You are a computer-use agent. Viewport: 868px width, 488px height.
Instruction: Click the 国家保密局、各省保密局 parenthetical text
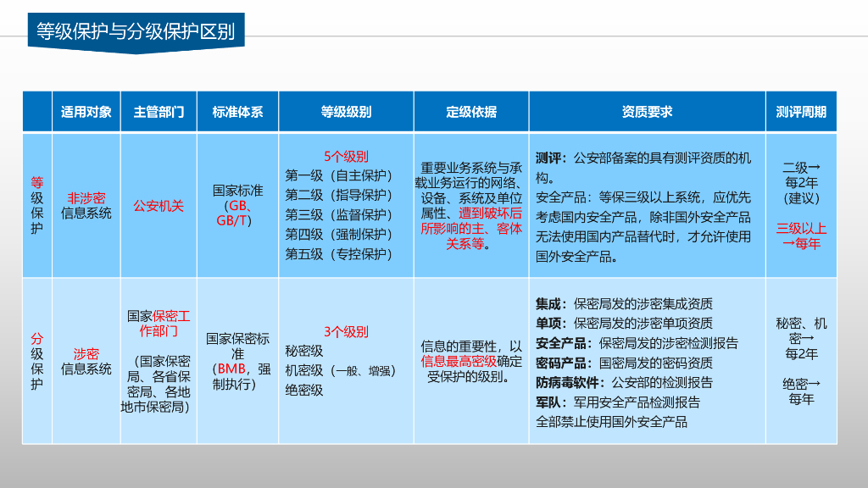158,384
